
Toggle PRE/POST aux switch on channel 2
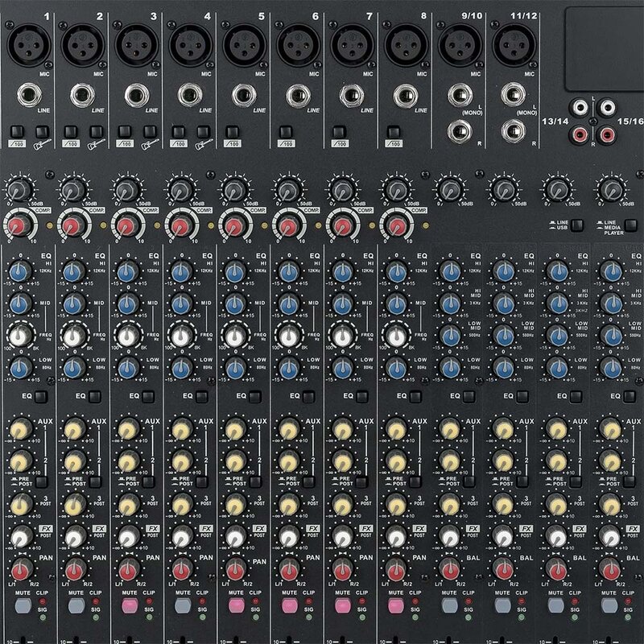pos(95,481)
